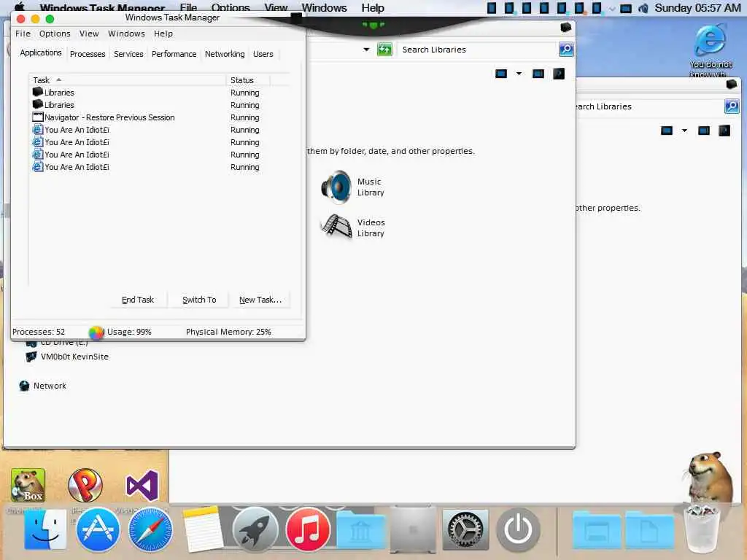Screen dimensions: 747x560
Task: Open view options dropdown in front Libraries window
Action: (x=519, y=74)
